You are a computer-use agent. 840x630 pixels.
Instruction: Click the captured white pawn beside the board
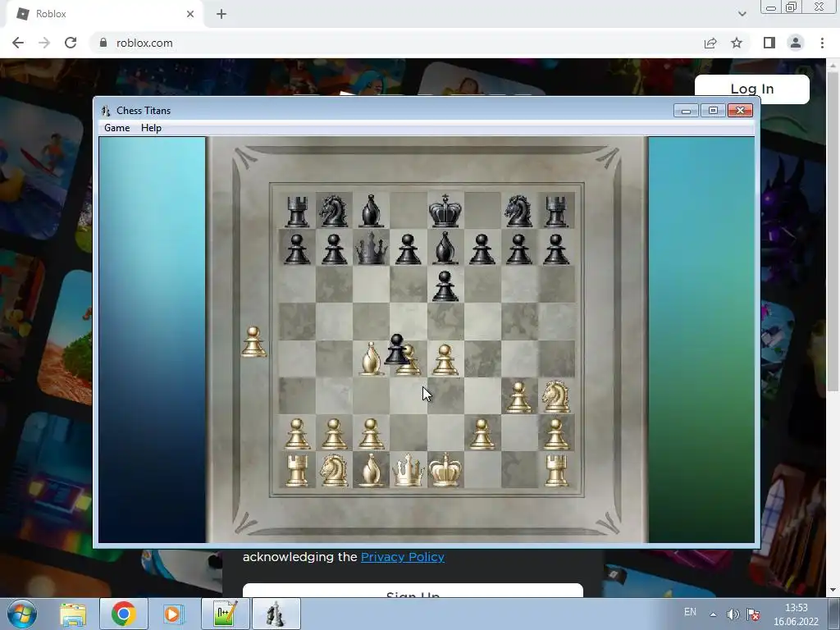click(x=254, y=342)
